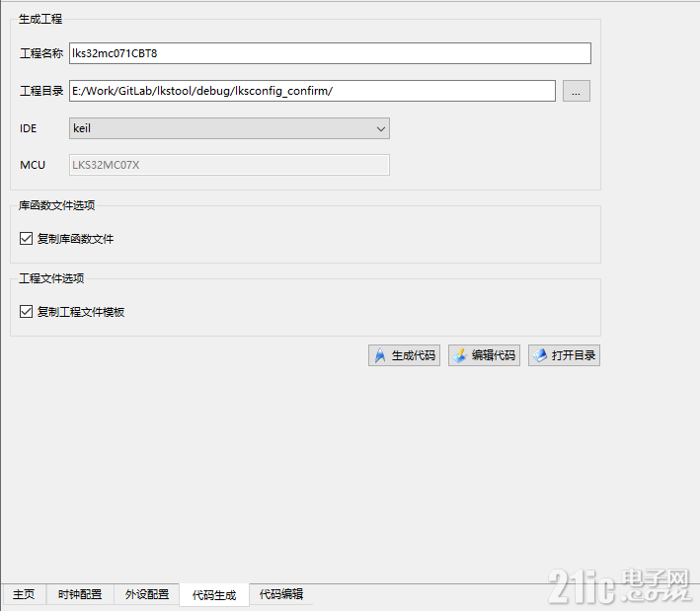The width and height of the screenshot is (700, 611).
Task: Click in the 工程目录 path field
Action: tap(312, 91)
